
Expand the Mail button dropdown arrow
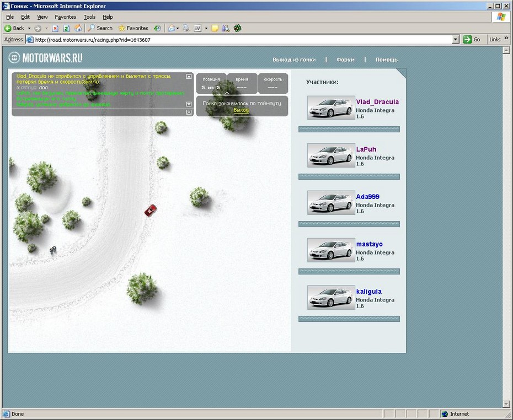[178, 29]
